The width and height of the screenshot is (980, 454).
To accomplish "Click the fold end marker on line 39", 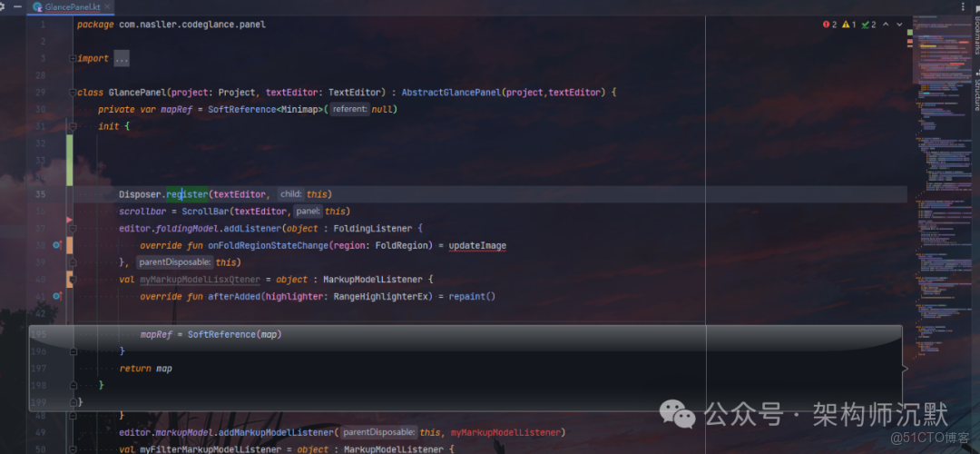I will (73, 262).
